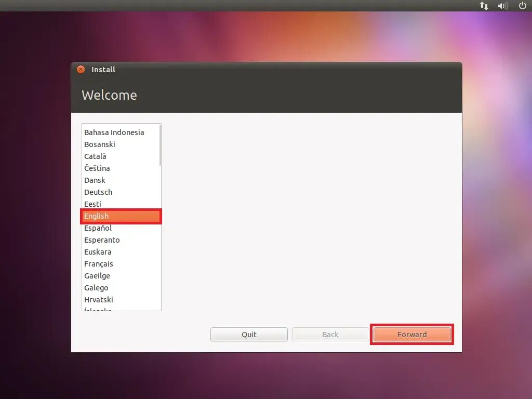Select the highlighted English entry
The height and width of the screenshot is (399, 532).
[x=121, y=216]
